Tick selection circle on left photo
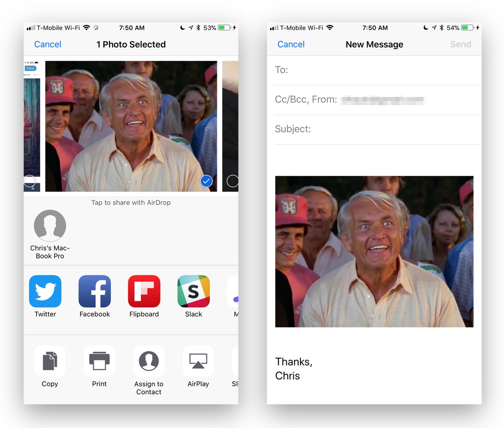 point(30,181)
